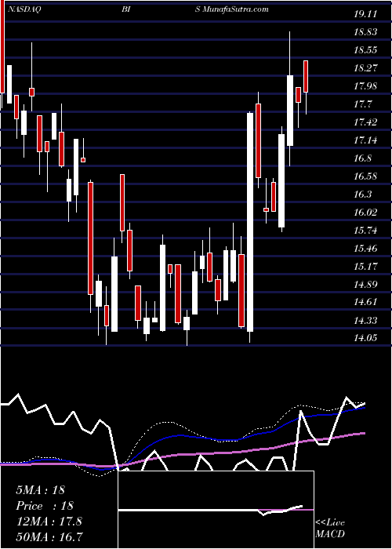This screenshot has height=549, width=392.
Task: Select the 19.11 price axis label
Action: coord(365,14)
